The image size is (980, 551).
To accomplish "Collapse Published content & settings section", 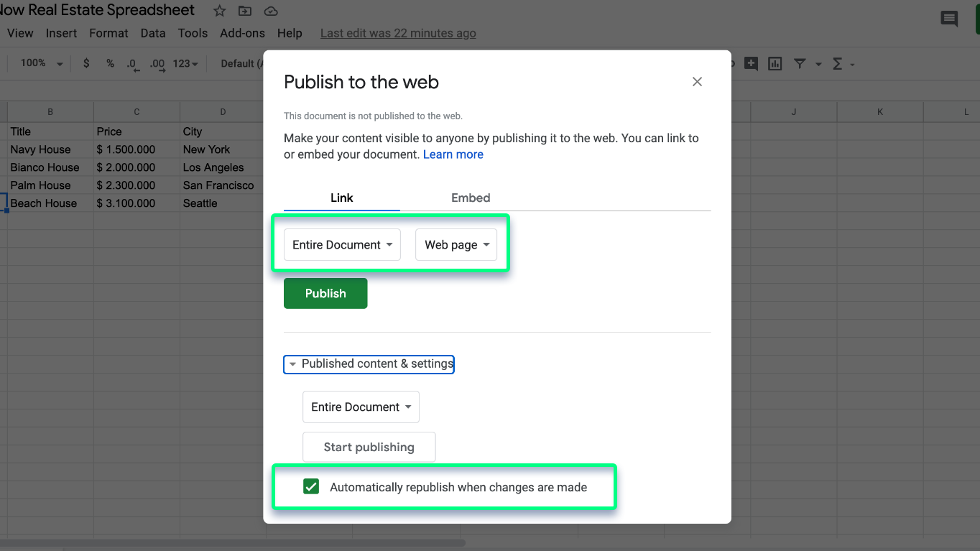I will 369,364.
